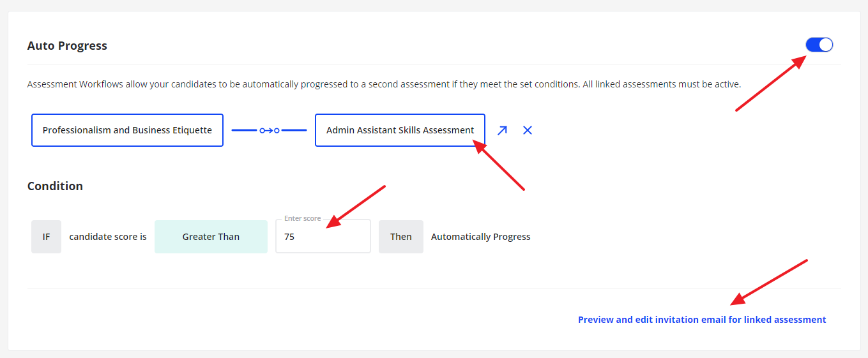Viewport: 868px width, 358px height.
Task: Select the Admin Assistant Skills Assessment box
Action: coord(400,130)
